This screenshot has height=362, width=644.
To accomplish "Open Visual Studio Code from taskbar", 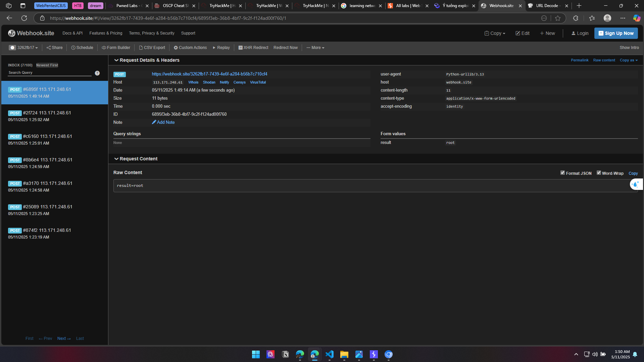I will click(329, 354).
